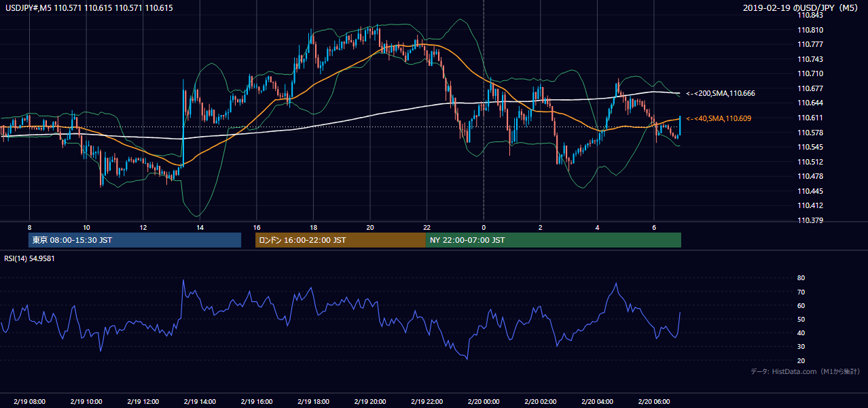Click price axis value 110.512
Viewport: 868px width, 408px height.
(811, 162)
